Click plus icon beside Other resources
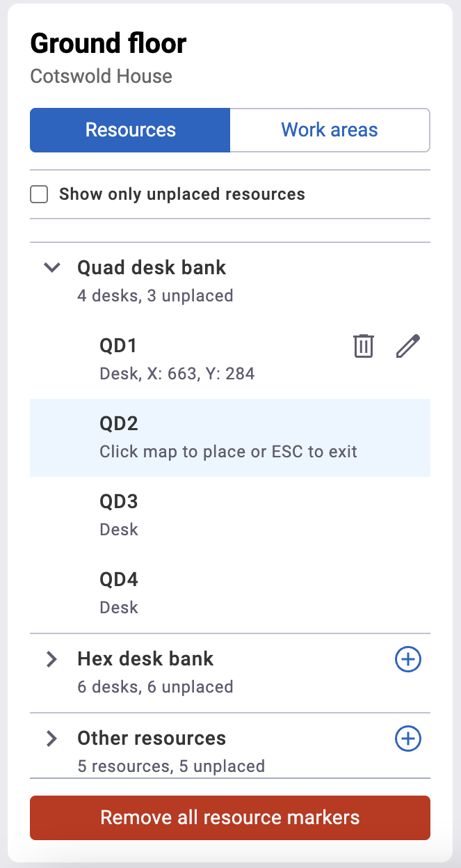The width and height of the screenshot is (461, 868). coord(408,739)
